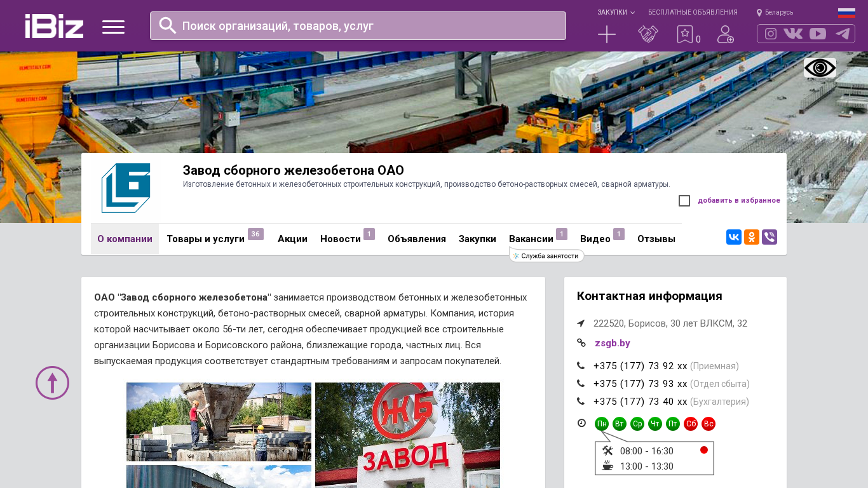Open the VK link in header

click(x=793, y=34)
